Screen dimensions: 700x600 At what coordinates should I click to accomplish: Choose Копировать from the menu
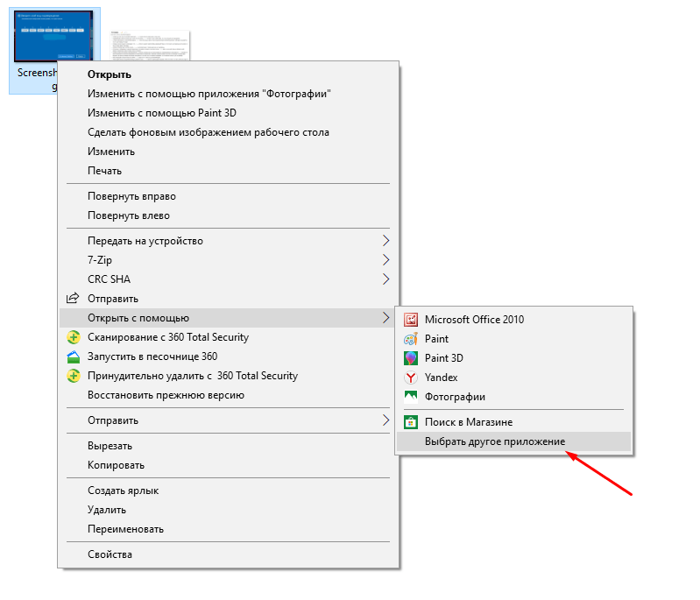point(228,465)
